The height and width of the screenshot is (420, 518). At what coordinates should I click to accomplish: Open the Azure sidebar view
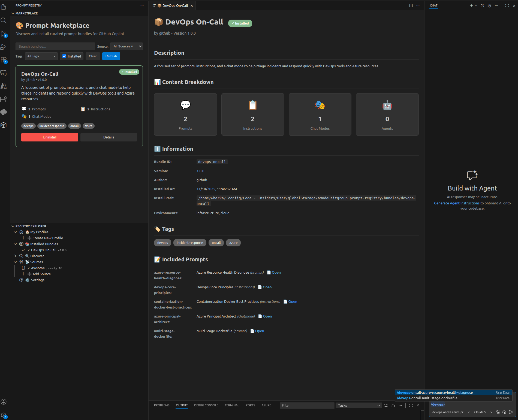4,86
